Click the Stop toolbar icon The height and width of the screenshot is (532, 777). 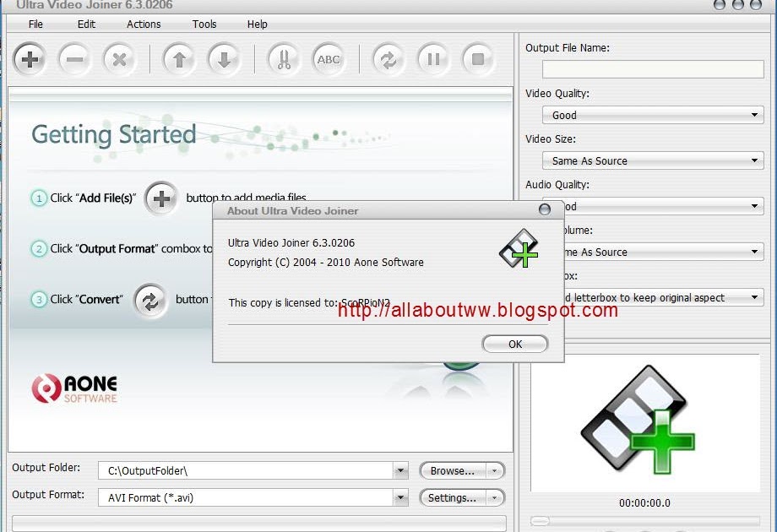477,59
